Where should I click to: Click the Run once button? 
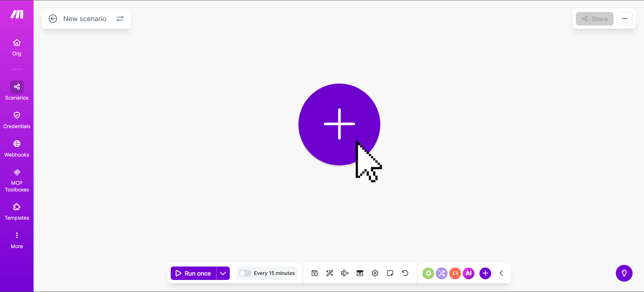point(193,273)
